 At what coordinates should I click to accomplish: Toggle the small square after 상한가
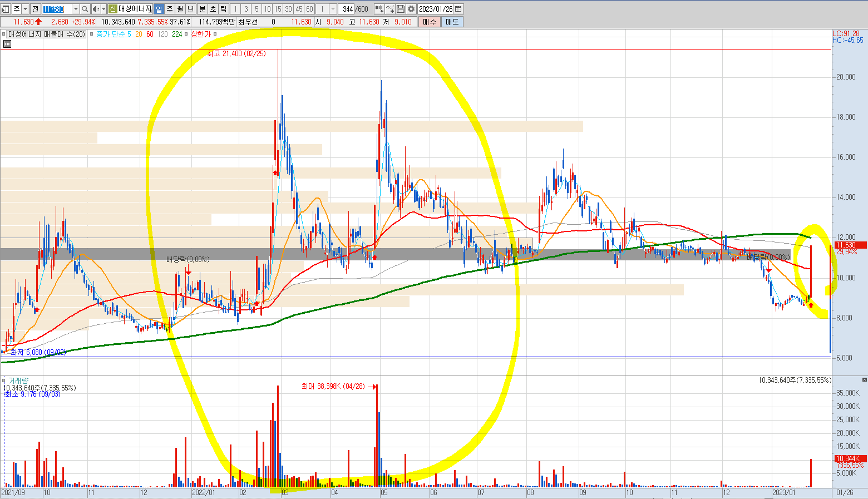[x=215, y=34]
